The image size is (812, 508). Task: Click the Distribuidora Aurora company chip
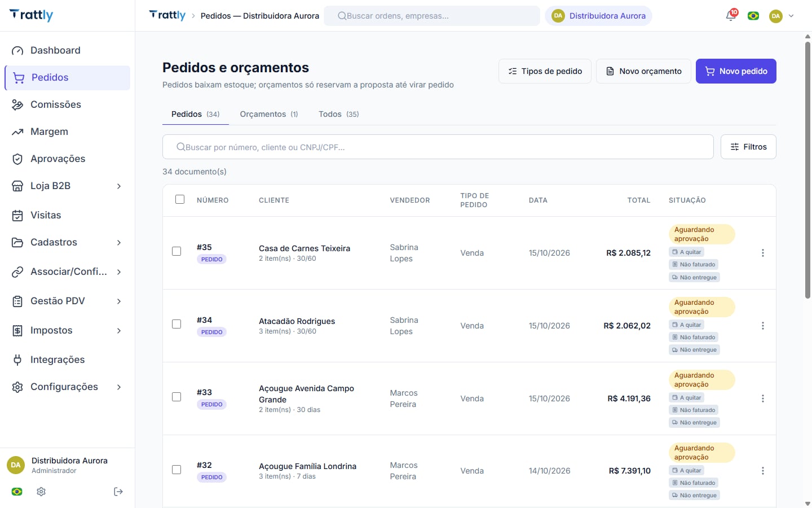click(x=598, y=16)
